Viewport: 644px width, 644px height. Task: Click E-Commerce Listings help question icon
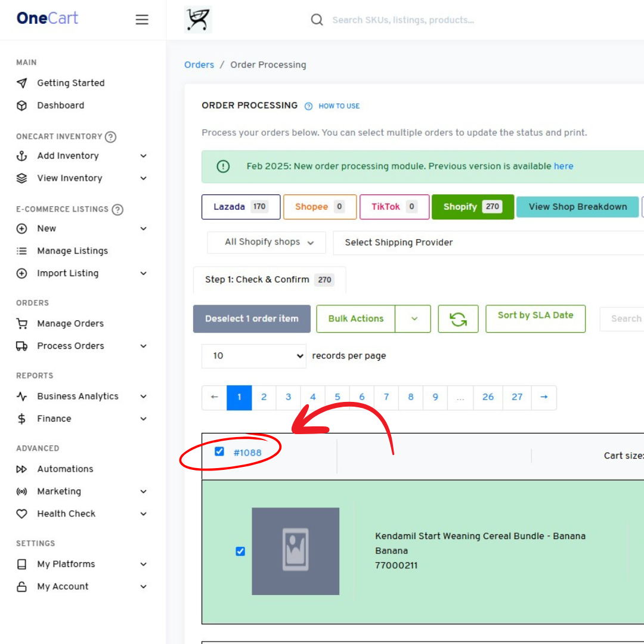click(117, 209)
